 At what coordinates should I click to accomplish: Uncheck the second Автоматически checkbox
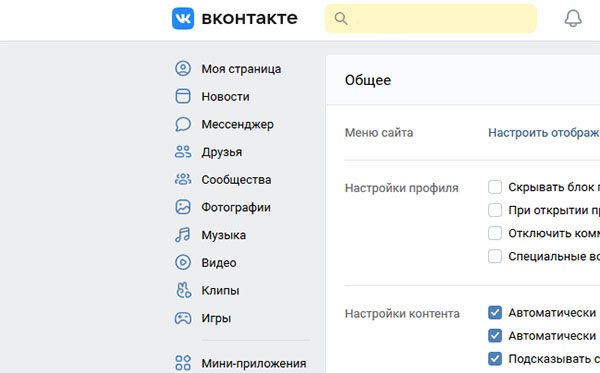495,336
